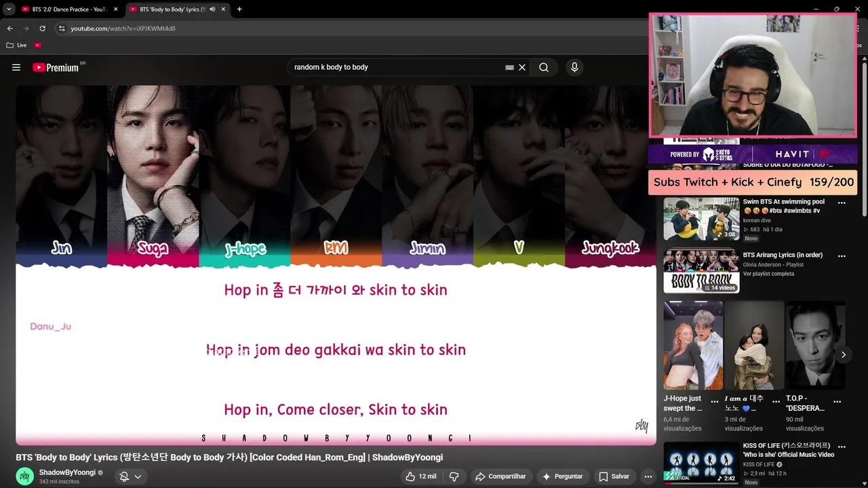Open the T.O.P DESPERA short thumbnail
This screenshot has height=488, width=868.
point(815,346)
